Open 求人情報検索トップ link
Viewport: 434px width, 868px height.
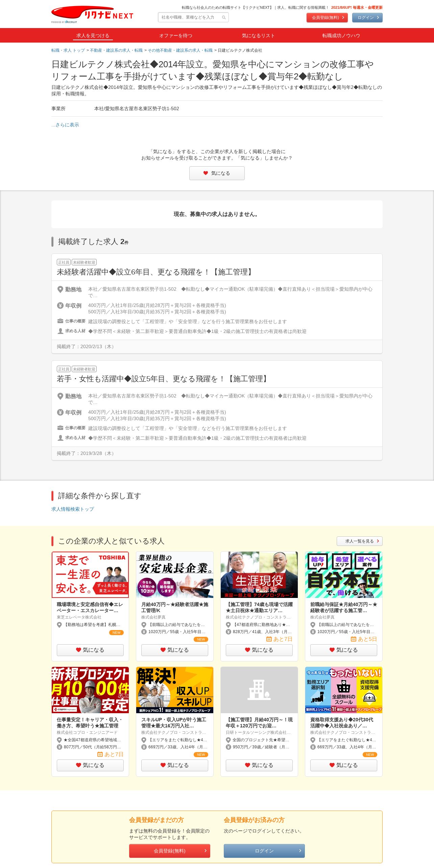point(73,509)
